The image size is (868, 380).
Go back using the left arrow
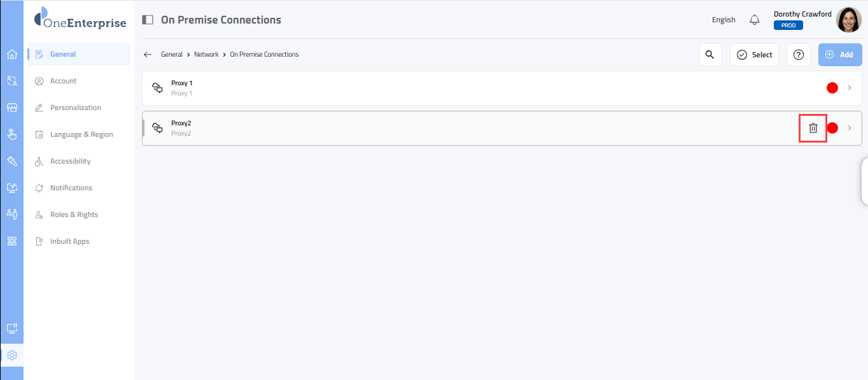coord(148,55)
